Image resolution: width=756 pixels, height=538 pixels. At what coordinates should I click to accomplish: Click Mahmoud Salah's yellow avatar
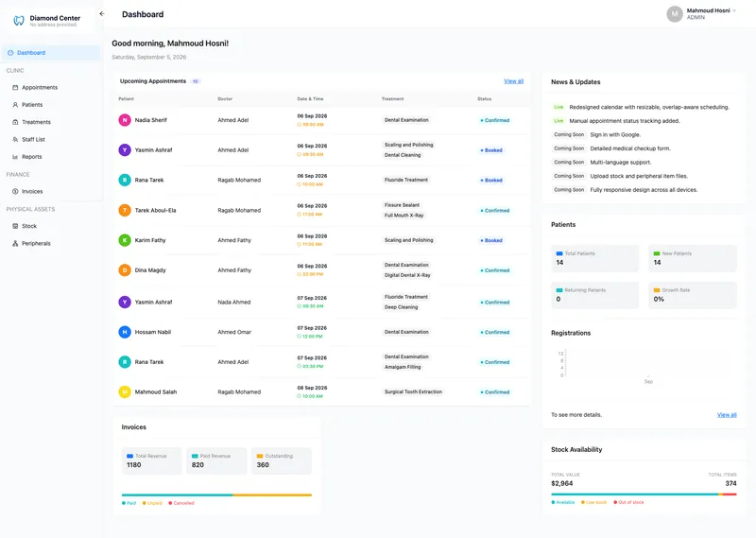click(x=125, y=391)
